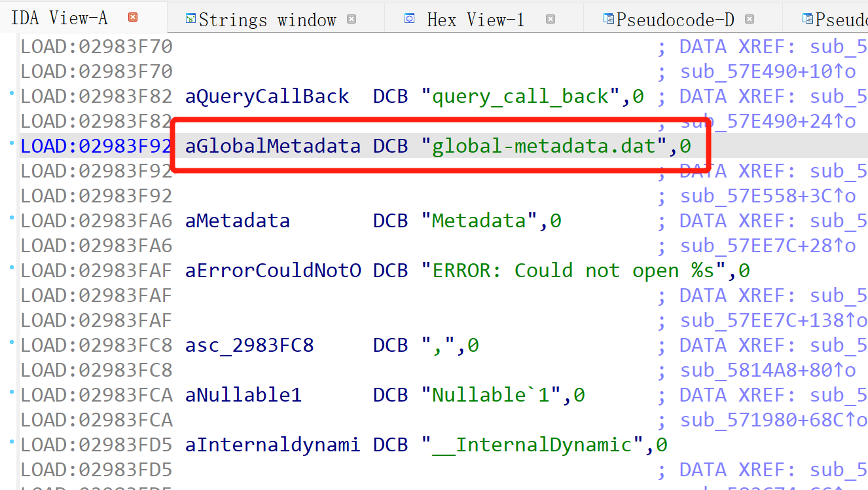The image size is (868, 490).
Task: Follow xref sub_57EE7C+138↑o
Action: 774,320
